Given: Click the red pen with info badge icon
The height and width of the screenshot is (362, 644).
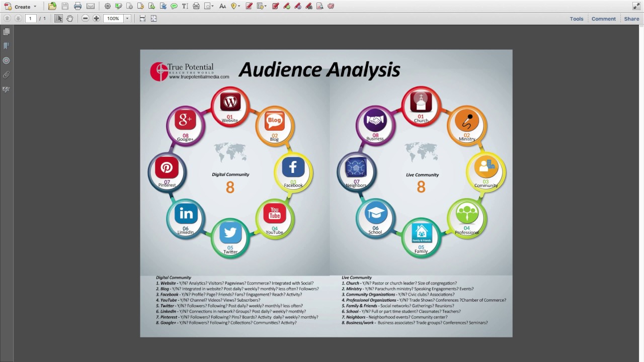Looking at the screenshot, I should tap(298, 6).
